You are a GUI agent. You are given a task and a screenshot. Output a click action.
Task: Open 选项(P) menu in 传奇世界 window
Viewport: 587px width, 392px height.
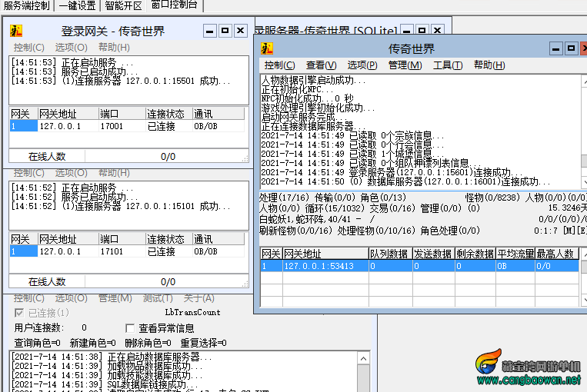[x=362, y=65]
